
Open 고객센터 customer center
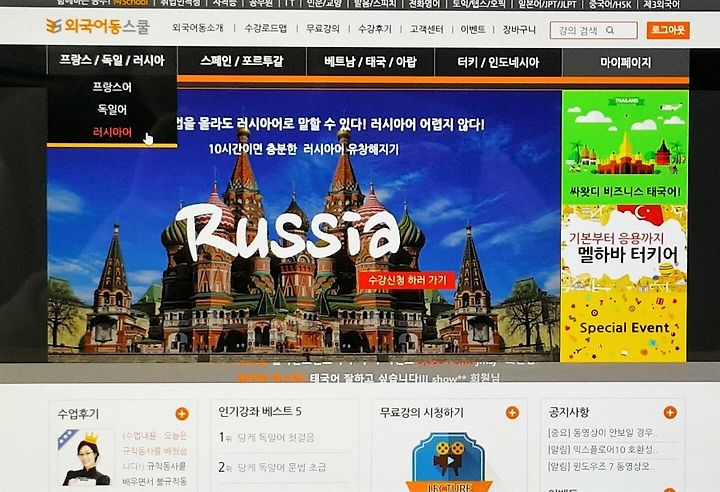[427, 29]
